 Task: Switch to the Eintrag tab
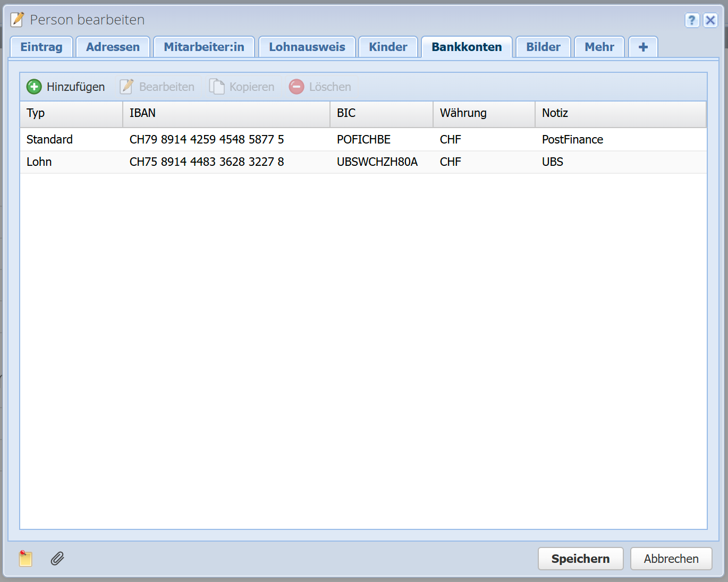point(41,47)
